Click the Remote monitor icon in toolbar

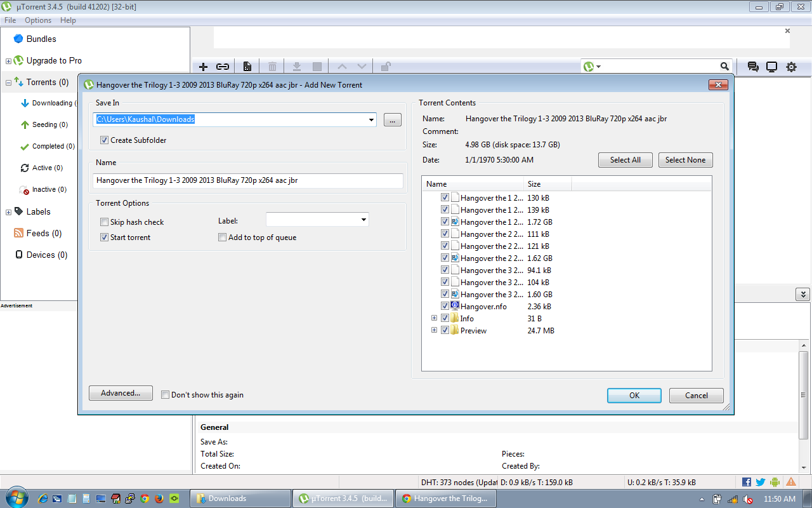772,67
